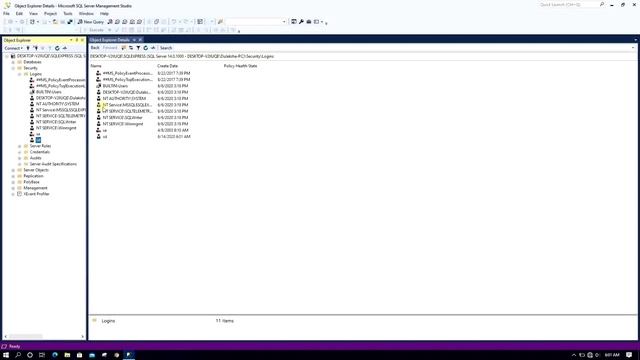The width and height of the screenshot is (640, 360).
Task: Expand the Audits node
Action: pyautogui.click(x=20, y=158)
